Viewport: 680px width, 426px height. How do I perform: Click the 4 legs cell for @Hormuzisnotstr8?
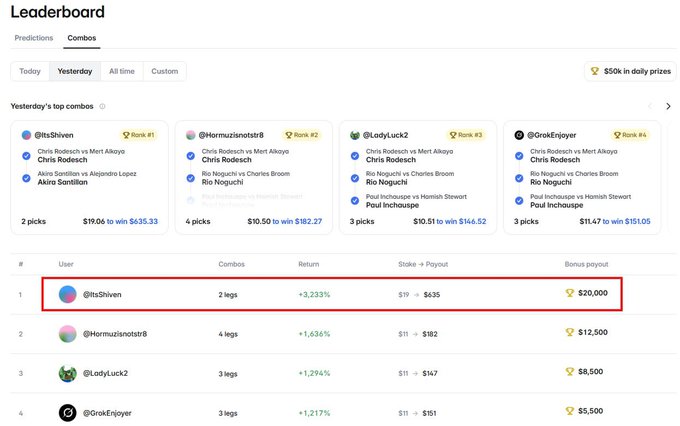tap(228, 334)
